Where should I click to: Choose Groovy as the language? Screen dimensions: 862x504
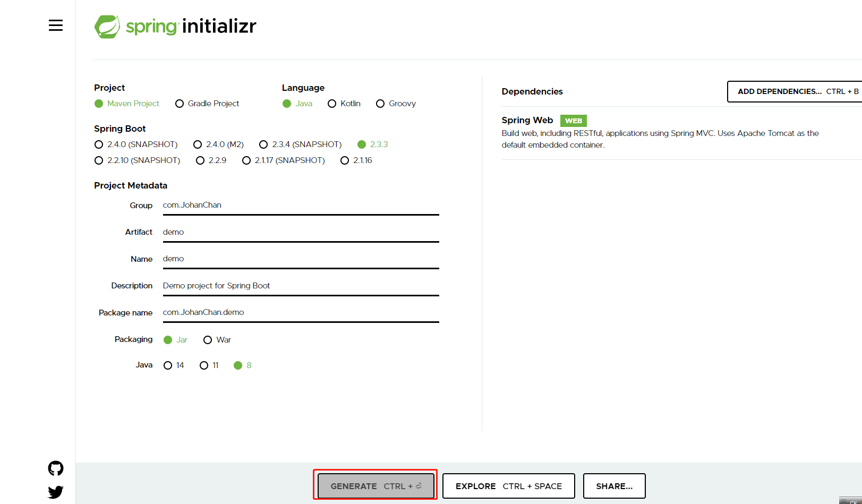[x=396, y=104]
